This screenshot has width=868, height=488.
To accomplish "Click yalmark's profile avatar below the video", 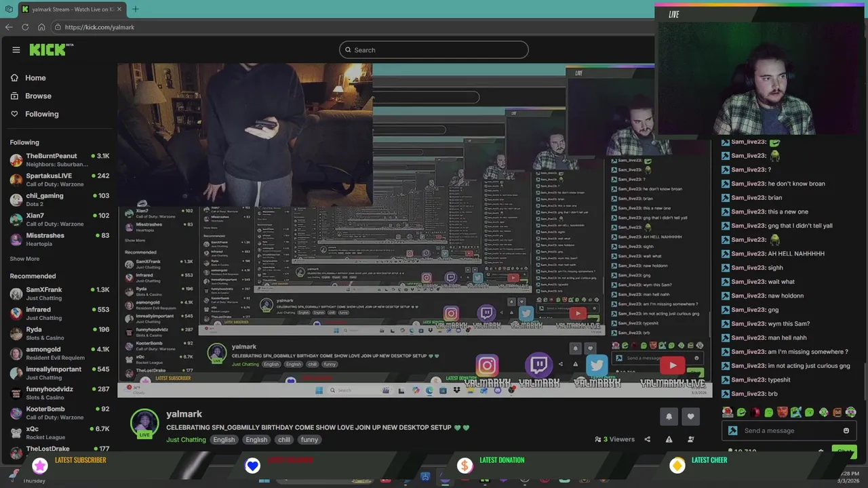I will click(x=144, y=422).
